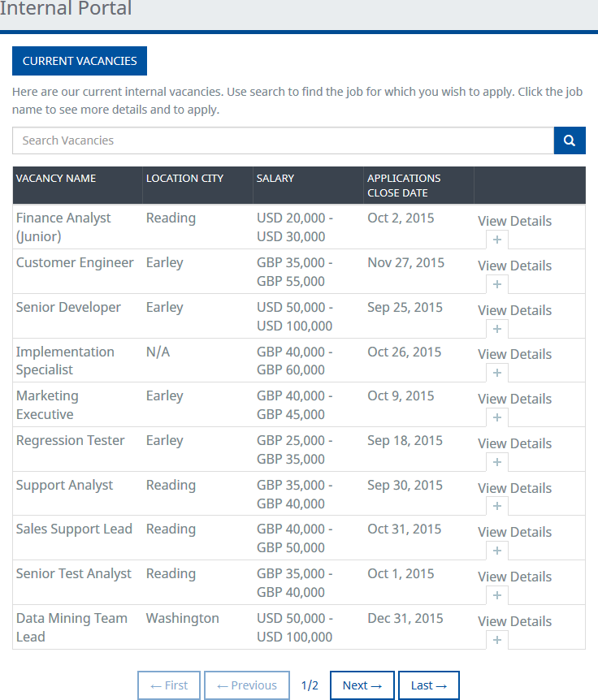The image size is (598, 700).
Task: Click plus icon for Regression Tester row
Action: (497, 462)
